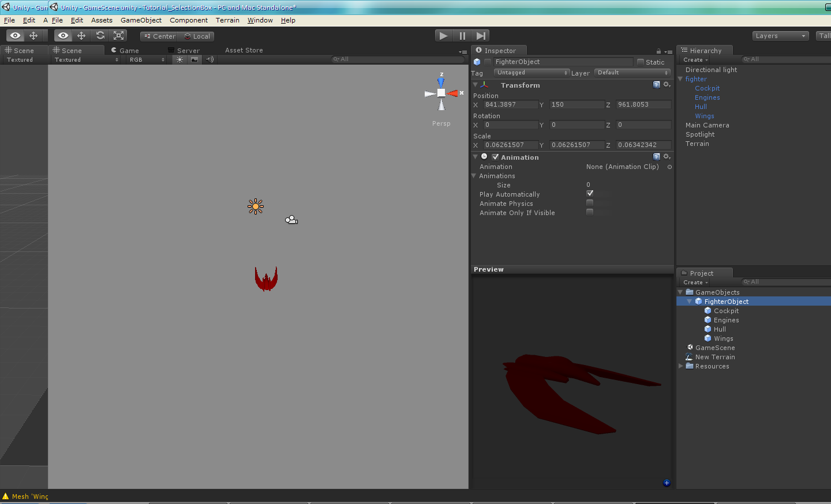The width and height of the screenshot is (831, 504).
Task: Open the Layers dropdown
Action: coord(781,36)
